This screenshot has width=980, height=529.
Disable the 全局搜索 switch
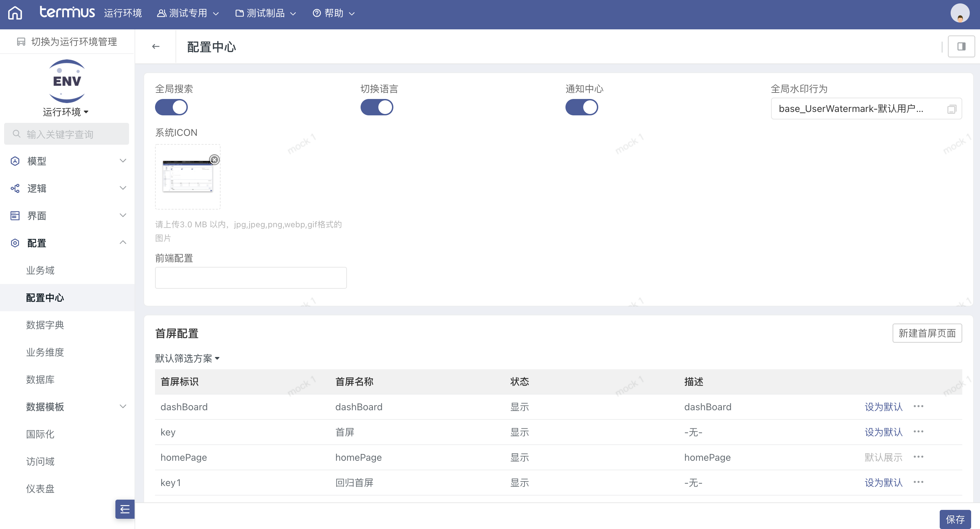171,107
